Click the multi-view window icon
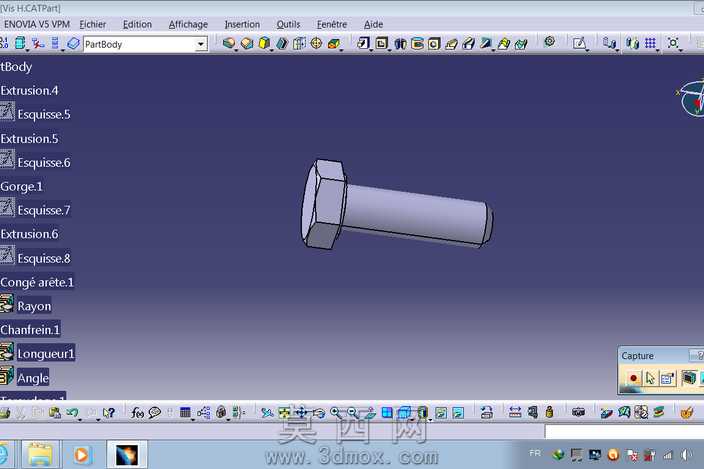Screen dimensions: 704x469 click(x=387, y=412)
